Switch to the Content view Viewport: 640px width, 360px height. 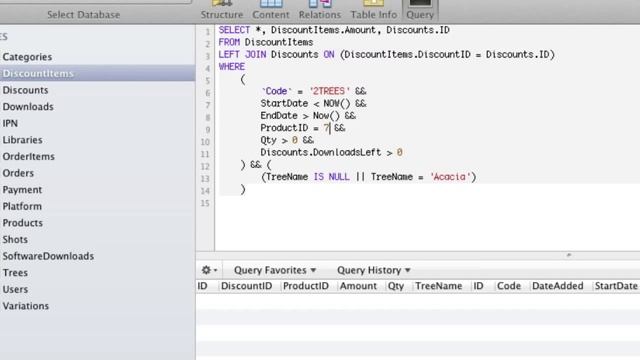[271, 10]
